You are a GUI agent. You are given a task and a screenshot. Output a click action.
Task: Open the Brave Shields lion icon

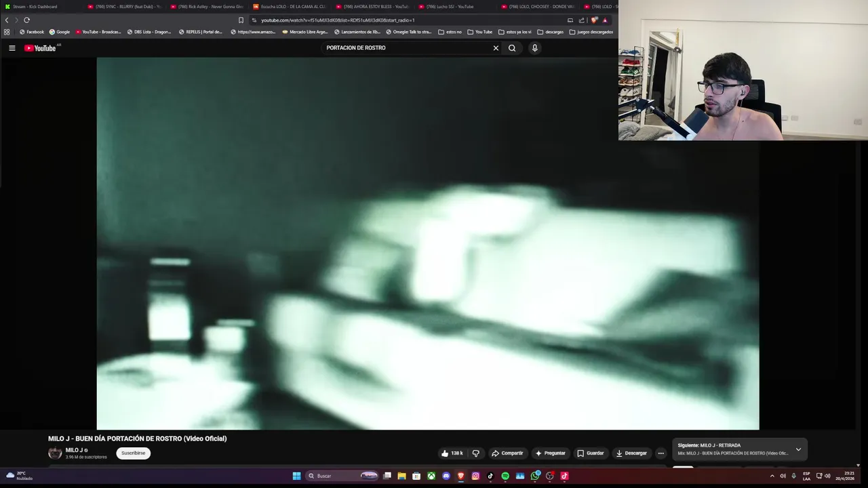595,20
